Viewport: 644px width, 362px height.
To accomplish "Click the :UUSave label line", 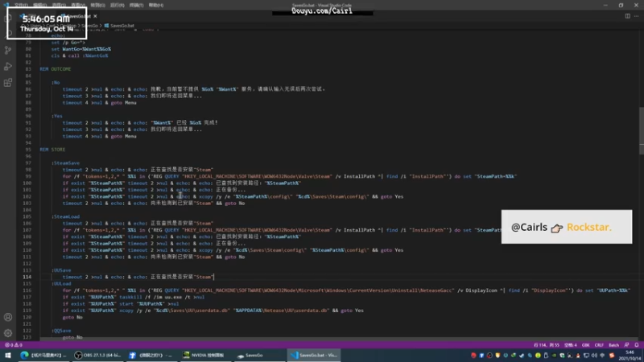I will point(61,270).
